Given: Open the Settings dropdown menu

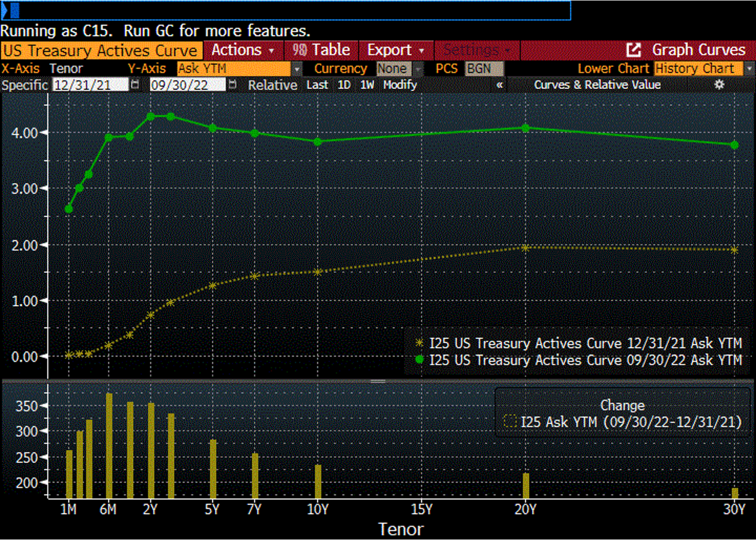Looking at the screenshot, I should (x=477, y=50).
